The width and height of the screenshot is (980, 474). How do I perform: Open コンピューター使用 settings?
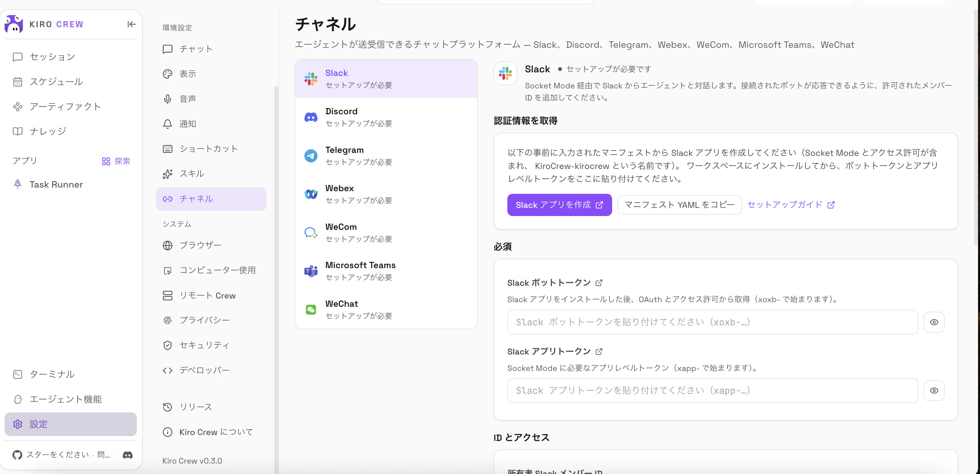[x=211, y=270]
